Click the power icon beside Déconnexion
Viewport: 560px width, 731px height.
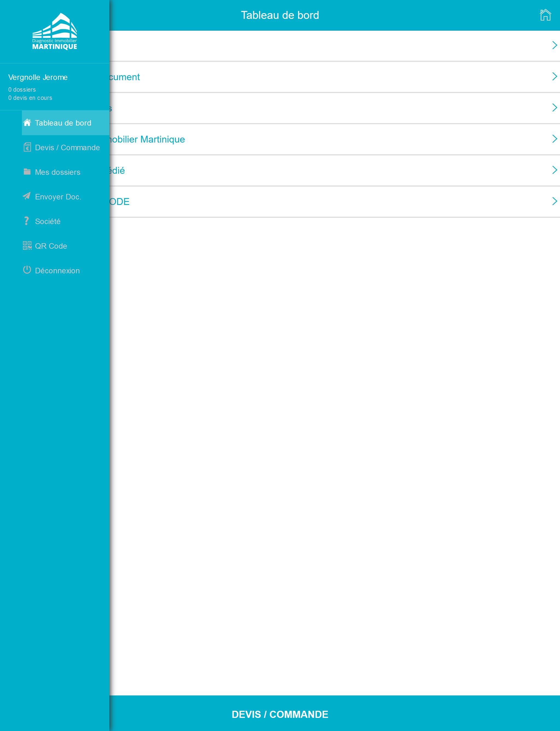(27, 270)
